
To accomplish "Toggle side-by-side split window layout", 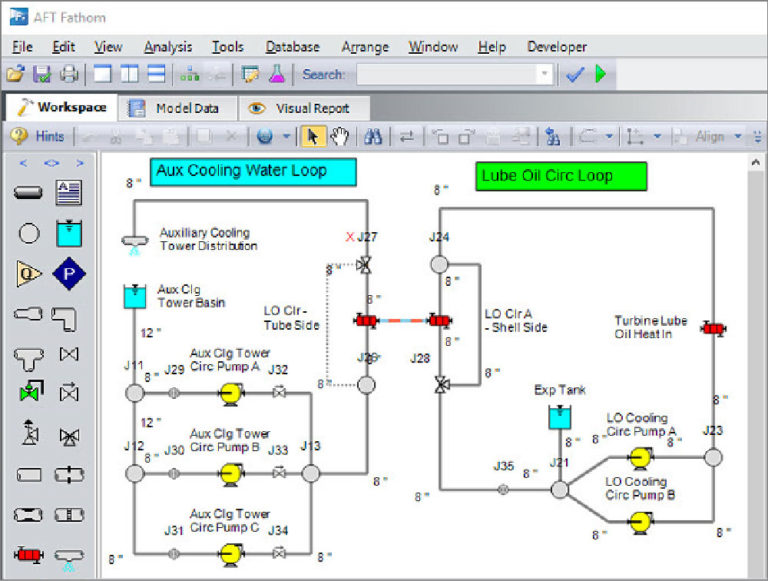I will coord(129,74).
